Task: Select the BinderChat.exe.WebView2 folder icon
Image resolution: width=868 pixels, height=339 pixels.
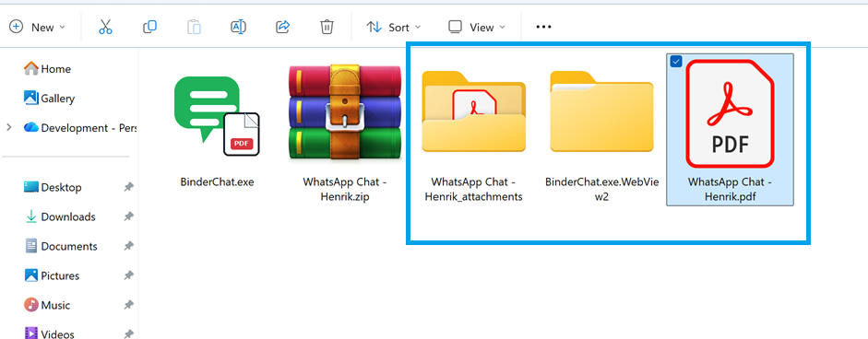Action: click(601, 111)
